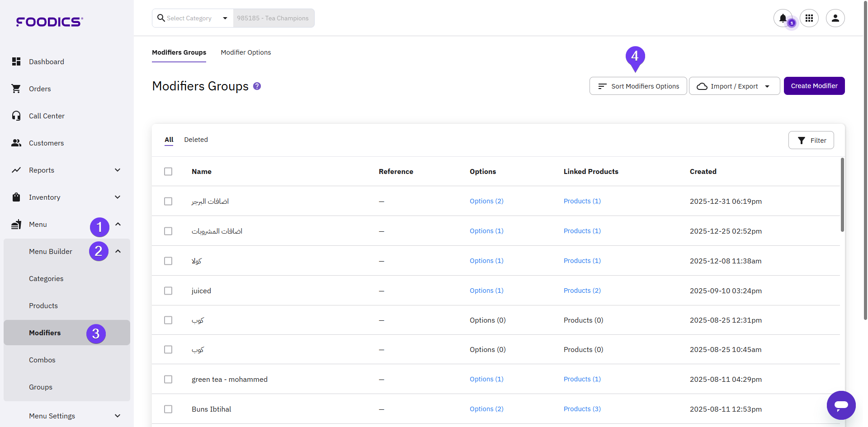Open Products (3) link for Buns Ibtihal
The height and width of the screenshot is (427, 868).
coord(582,409)
